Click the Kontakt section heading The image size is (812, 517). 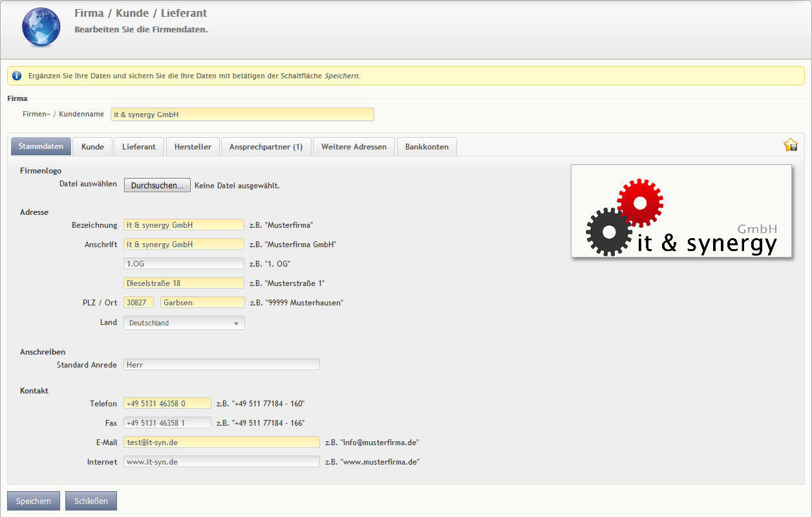34,391
